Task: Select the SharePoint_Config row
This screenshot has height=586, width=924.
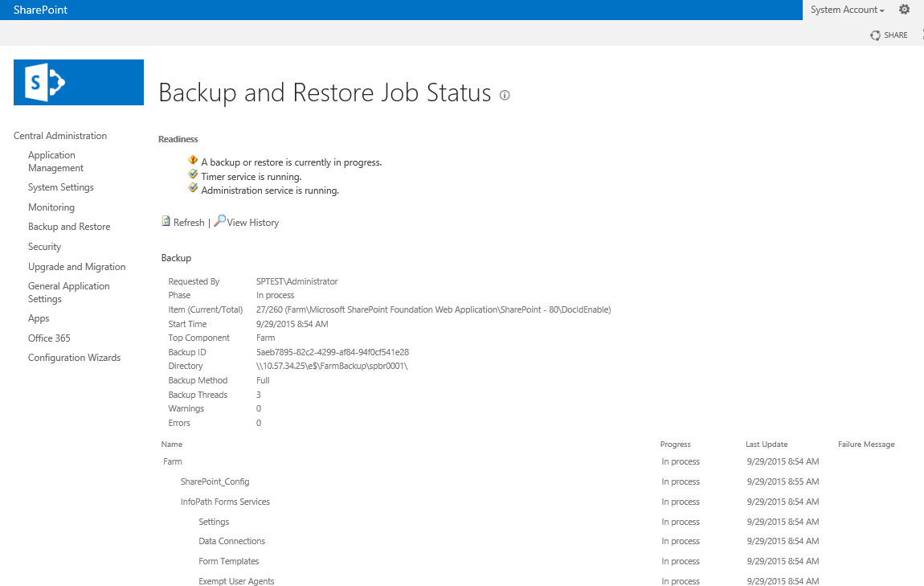Action: [x=215, y=482]
